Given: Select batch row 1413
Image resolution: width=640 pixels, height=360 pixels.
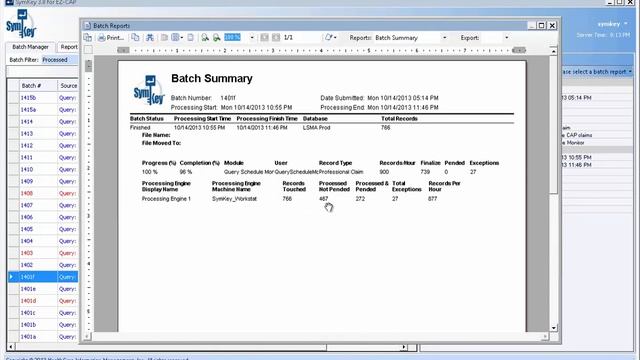Looking at the screenshot, I should tap(43, 133).
